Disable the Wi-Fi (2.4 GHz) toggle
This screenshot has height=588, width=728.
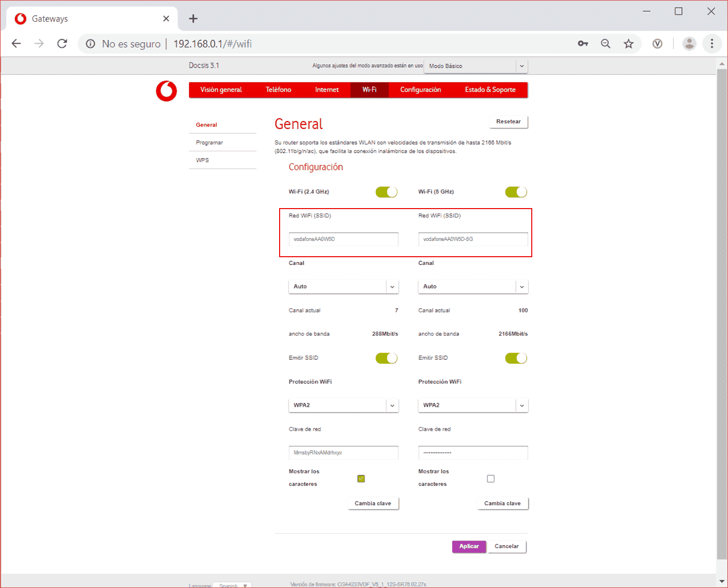coord(387,192)
